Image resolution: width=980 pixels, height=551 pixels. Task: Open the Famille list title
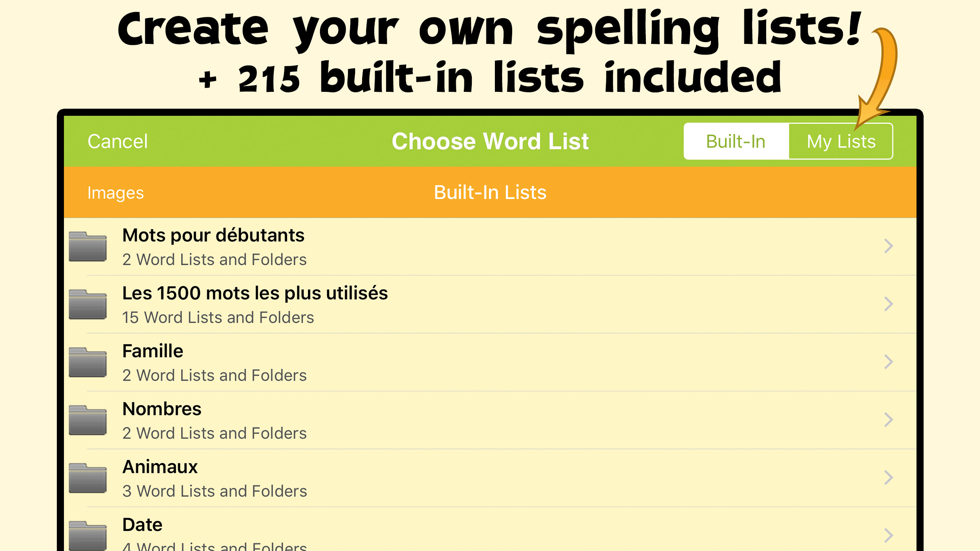153,351
